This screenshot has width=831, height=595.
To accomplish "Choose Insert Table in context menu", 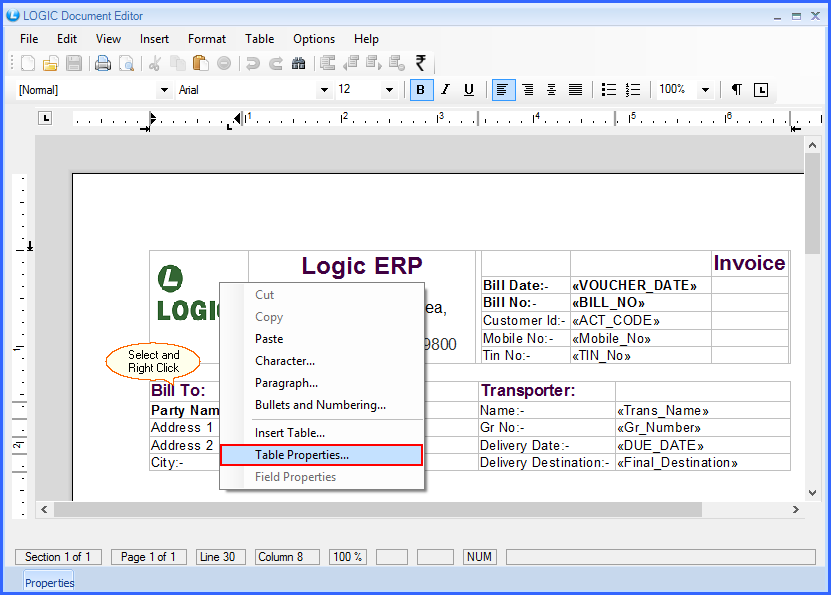I will [x=321, y=433].
